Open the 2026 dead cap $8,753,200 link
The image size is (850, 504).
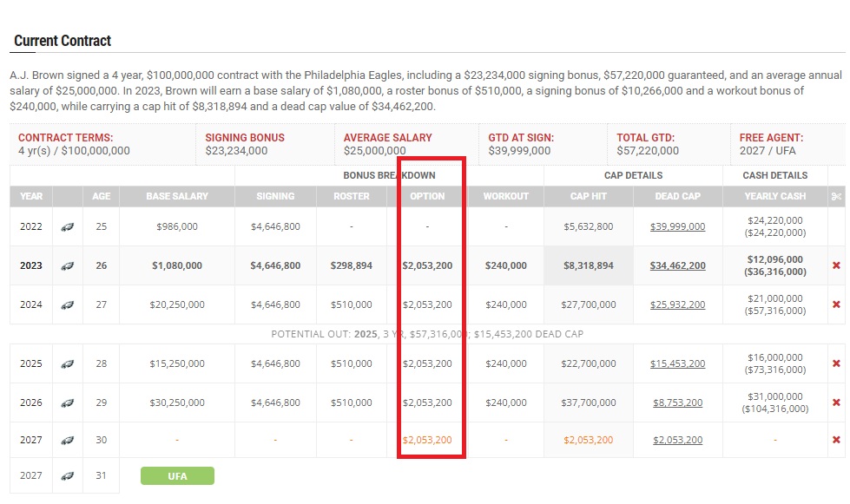(677, 403)
